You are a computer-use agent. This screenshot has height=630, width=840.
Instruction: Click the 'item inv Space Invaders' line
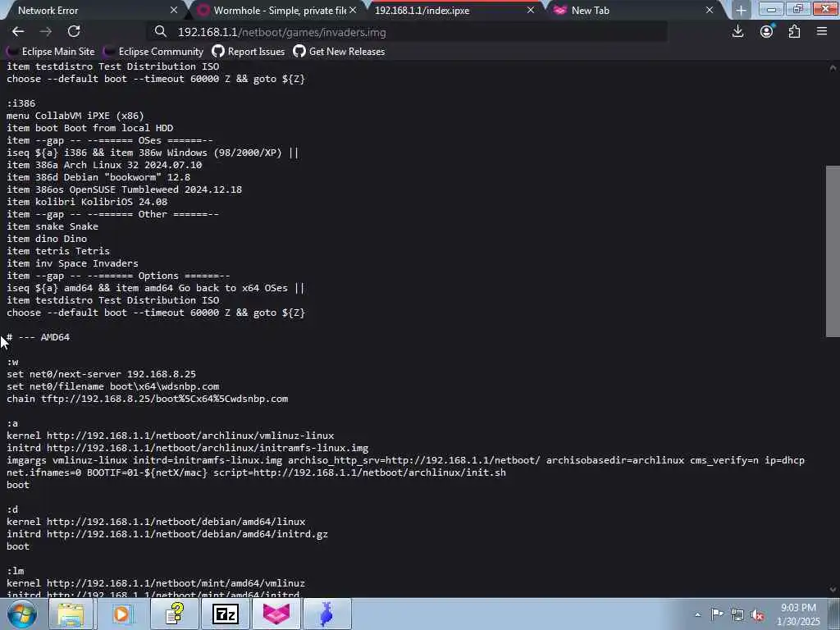(x=72, y=263)
